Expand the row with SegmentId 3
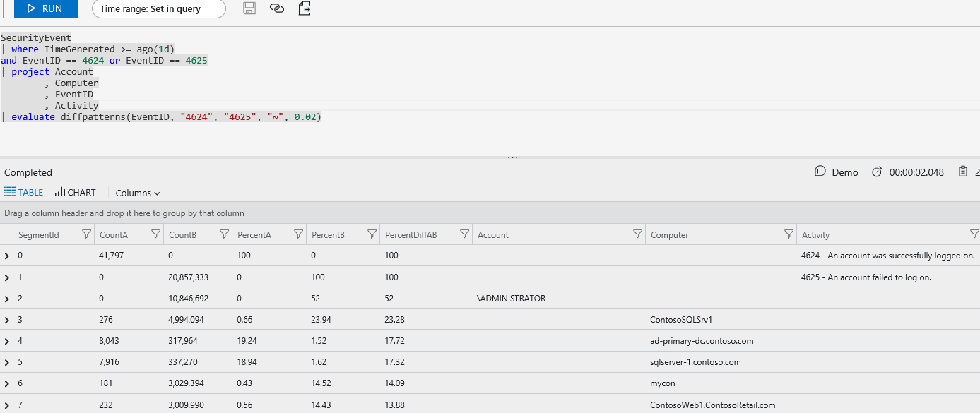 [7, 320]
